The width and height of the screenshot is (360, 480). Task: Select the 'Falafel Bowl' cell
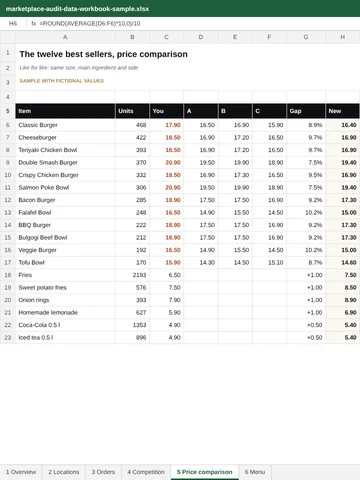(x=65, y=212)
